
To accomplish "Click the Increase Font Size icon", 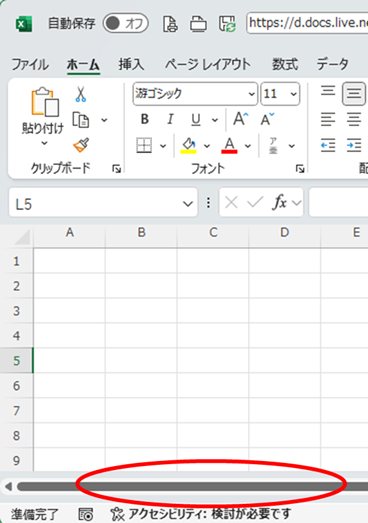I will [x=241, y=119].
